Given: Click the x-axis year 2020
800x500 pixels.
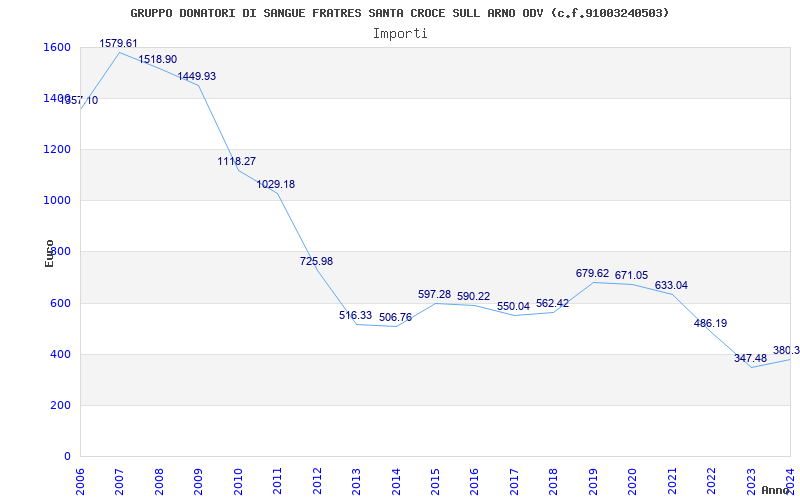Looking at the screenshot, I should click(632, 482).
